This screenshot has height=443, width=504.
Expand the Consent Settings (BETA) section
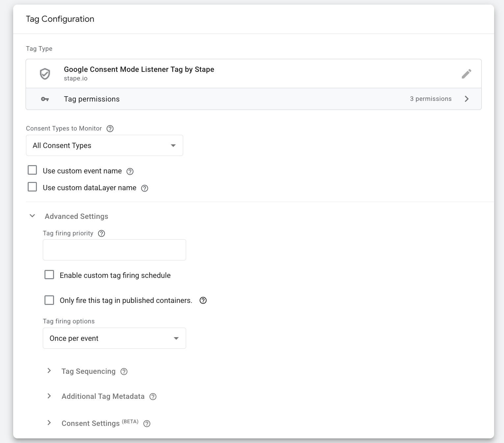point(49,423)
